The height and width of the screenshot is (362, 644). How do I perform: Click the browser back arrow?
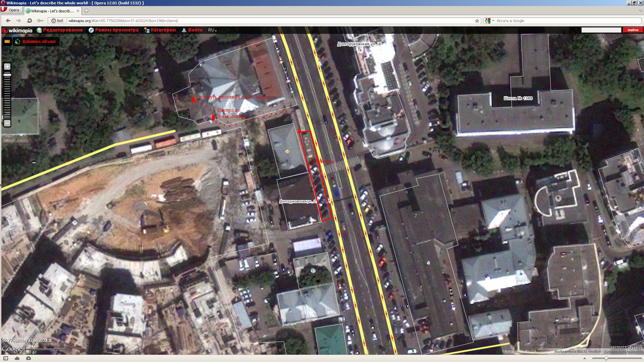8,21
